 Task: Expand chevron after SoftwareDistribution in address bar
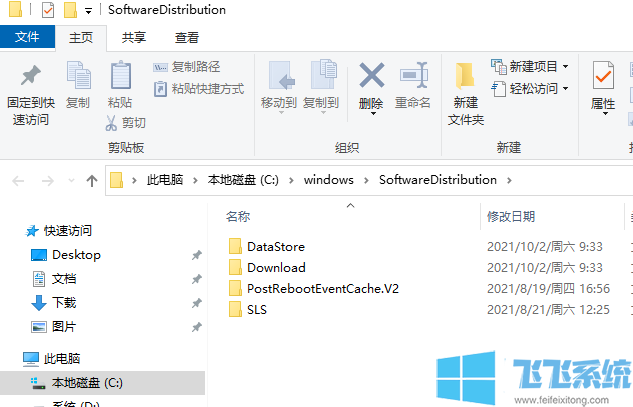pos(509,180)
